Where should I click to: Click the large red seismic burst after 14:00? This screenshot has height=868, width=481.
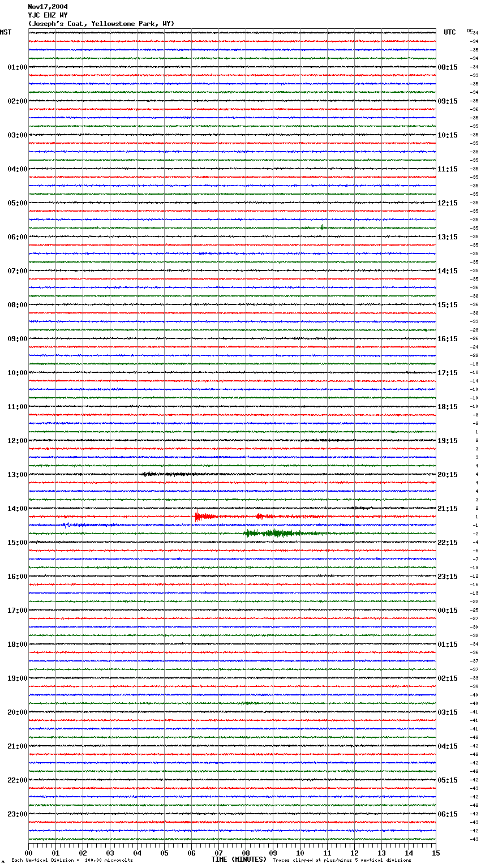204,516
